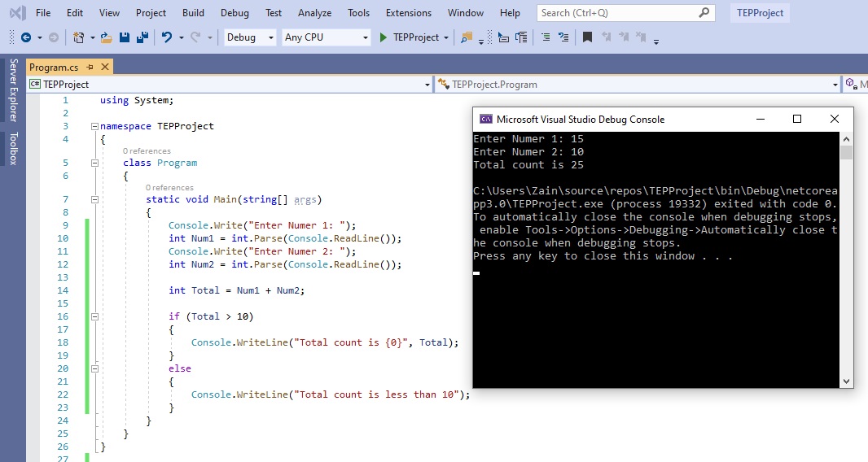Open the Any CPU platform dropdown
This screenshot has width=868, height=462.
point(326,37)
